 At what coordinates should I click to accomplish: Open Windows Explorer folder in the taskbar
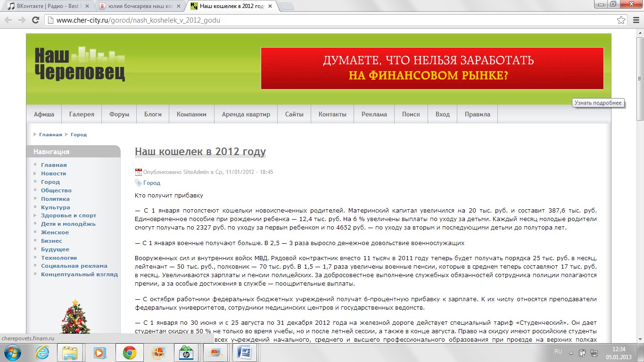(70, 353)
